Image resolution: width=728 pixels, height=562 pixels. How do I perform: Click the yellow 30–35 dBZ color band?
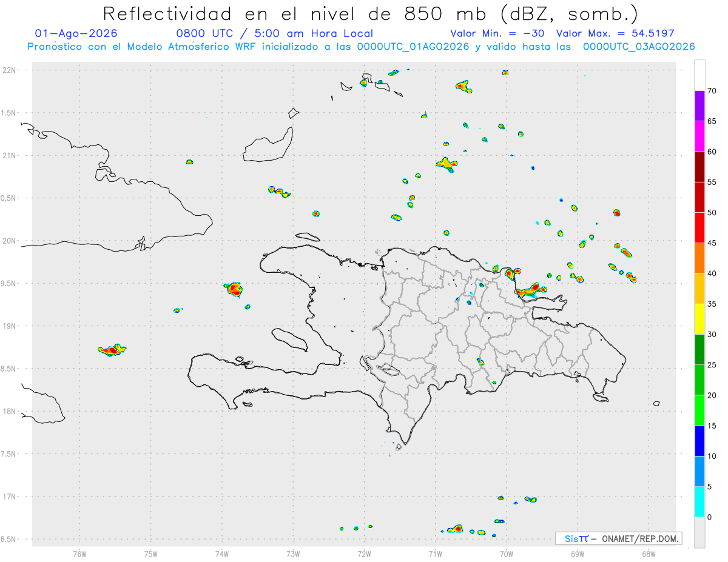pyautogui.click(x=699, y=319)
